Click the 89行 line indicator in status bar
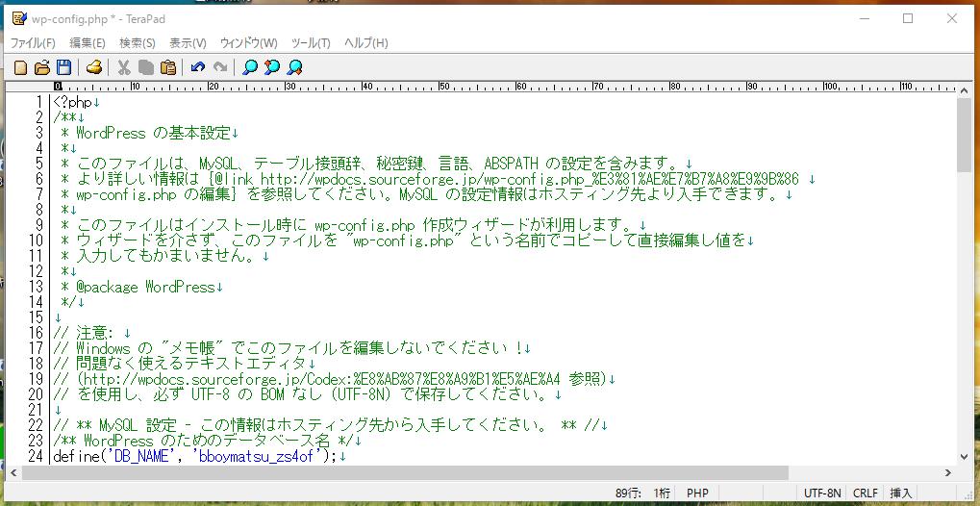Screen dimensions: 980x506 [628, 493]
